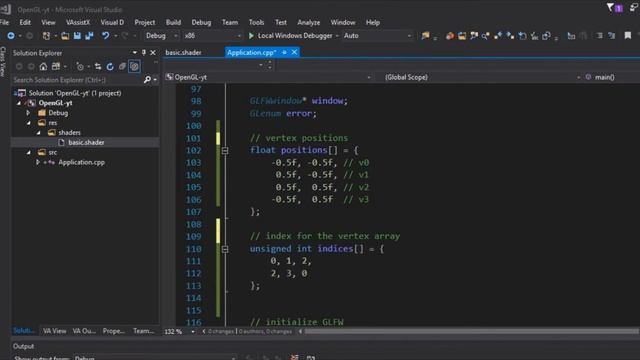640x360 pixels.
Task: Click the Navigate Backward toolbar icon
Action: pyautogui.click(x=11, y=36)
